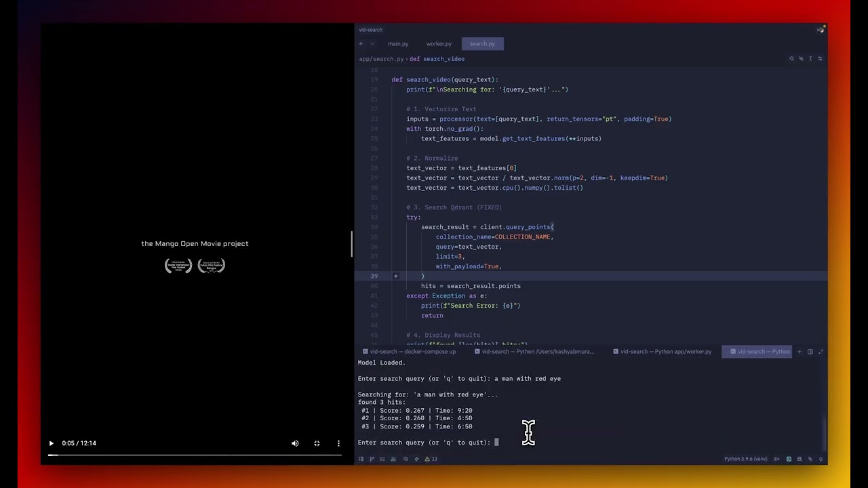Screen dimensions: 868x488
Task: Open the agent panel sparkle icon
Action: coord(810,459)
